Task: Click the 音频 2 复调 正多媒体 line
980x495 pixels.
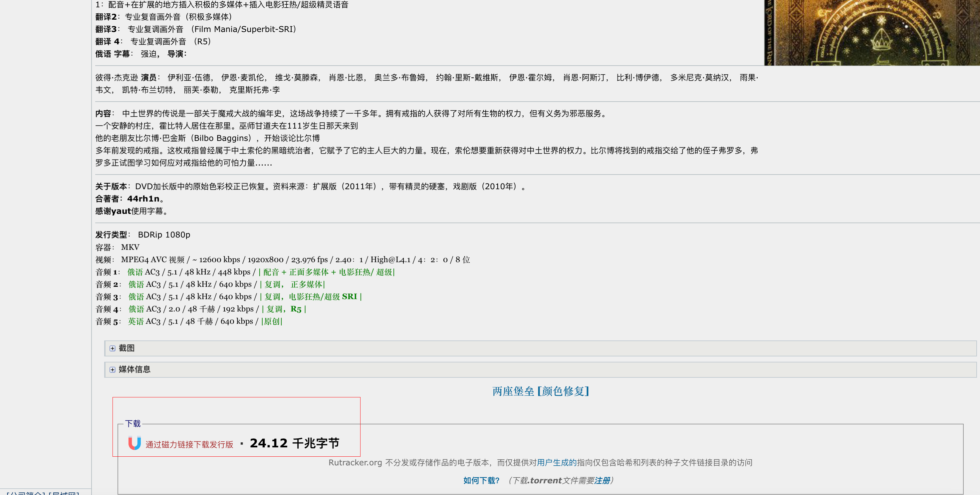Action: click(210, 284)
